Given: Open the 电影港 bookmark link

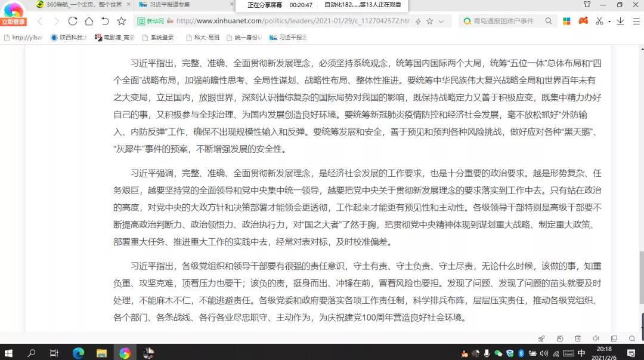Looking at the screenshot, I should point(114,37).
